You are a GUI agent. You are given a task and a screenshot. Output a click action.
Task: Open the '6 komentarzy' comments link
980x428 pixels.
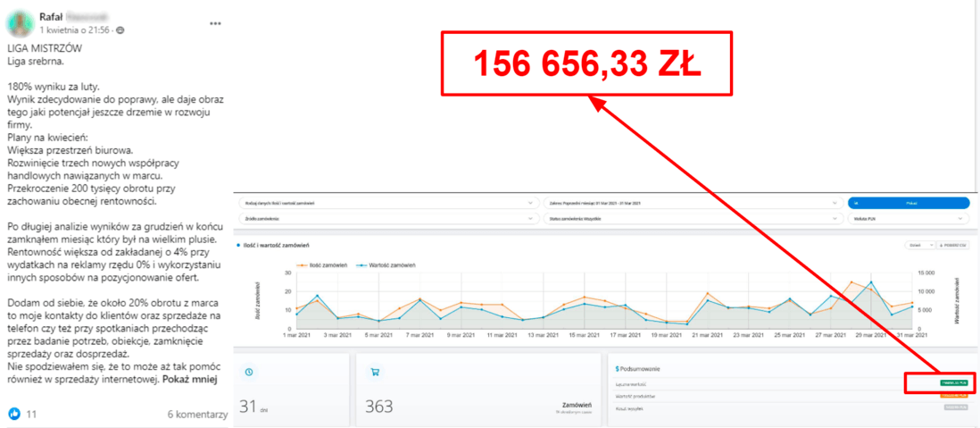(x=195, y=415)
